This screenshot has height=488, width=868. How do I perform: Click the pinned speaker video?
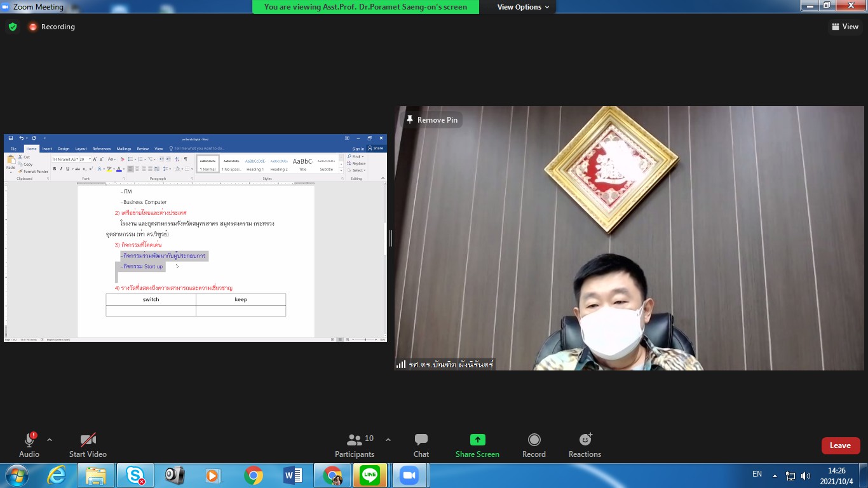629,254
